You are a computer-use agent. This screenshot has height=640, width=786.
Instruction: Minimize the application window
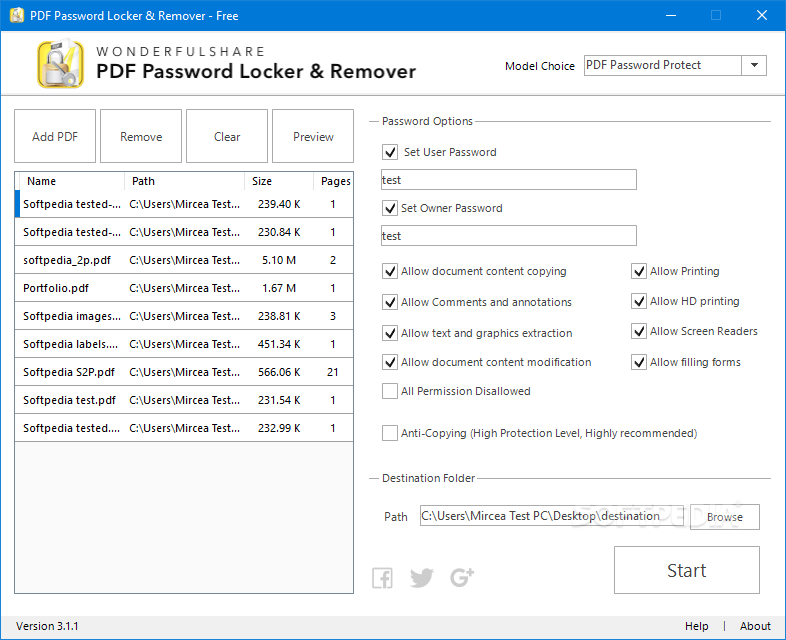click(x=671, y=16)
